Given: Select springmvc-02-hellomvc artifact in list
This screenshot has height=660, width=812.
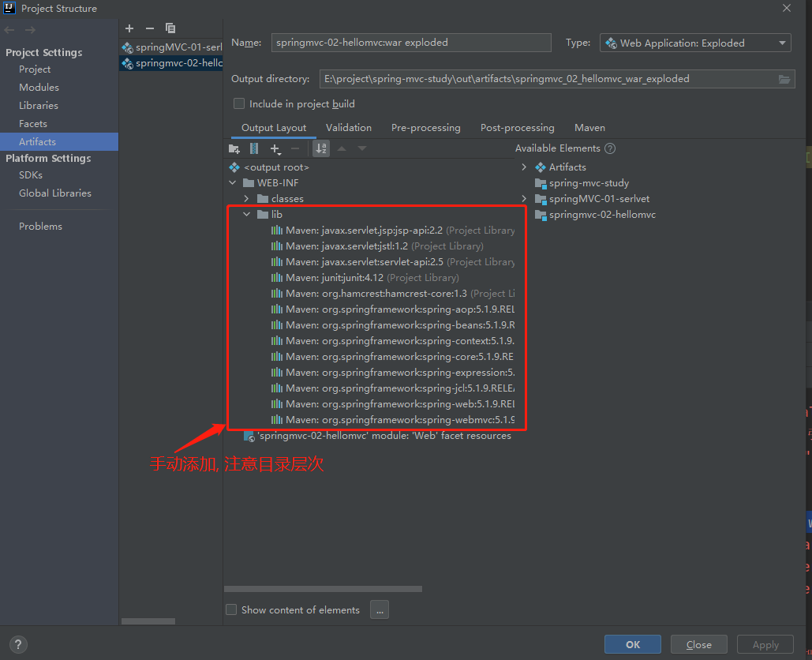Looking at the screenshot, I should click(x=171, y=63).
